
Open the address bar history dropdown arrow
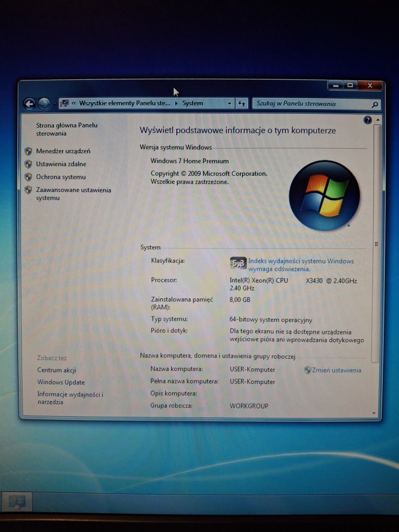pyautogui.click(x=229, y=103)
